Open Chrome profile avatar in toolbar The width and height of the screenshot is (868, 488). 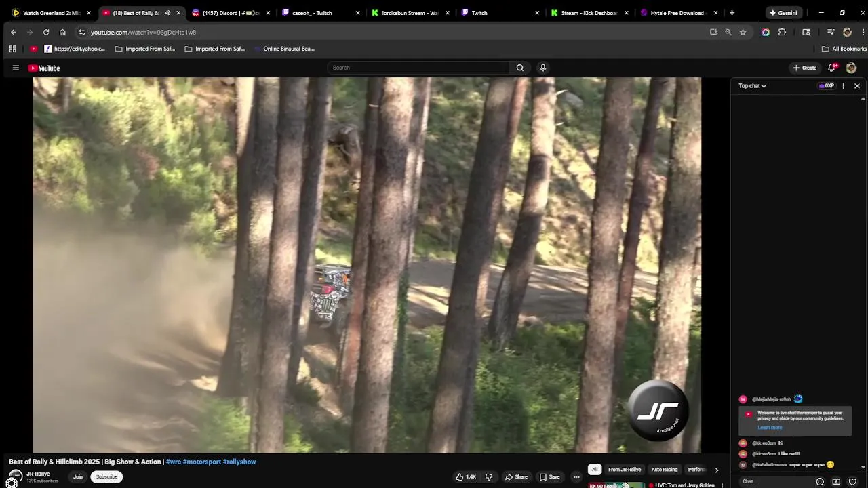click(x=847, y=32)
